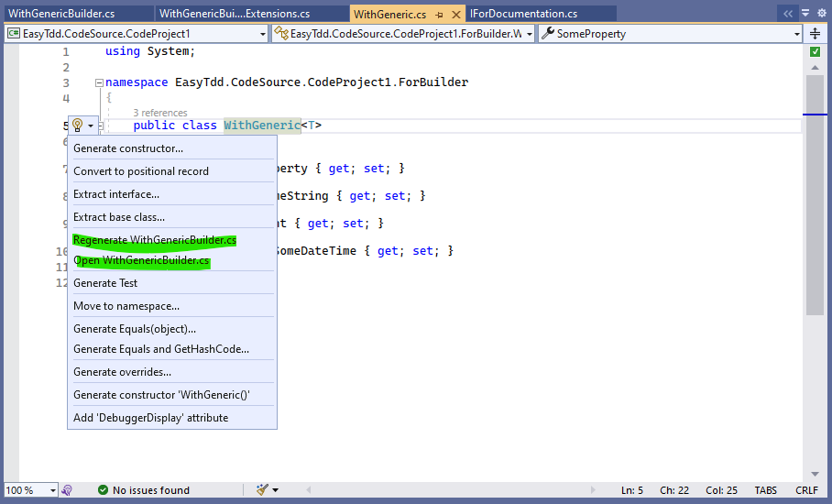Image resolution: width=832 pixels, height=504 pixels.
Task: Click the CRLF line ending setting
Action: tap(806, 490)
